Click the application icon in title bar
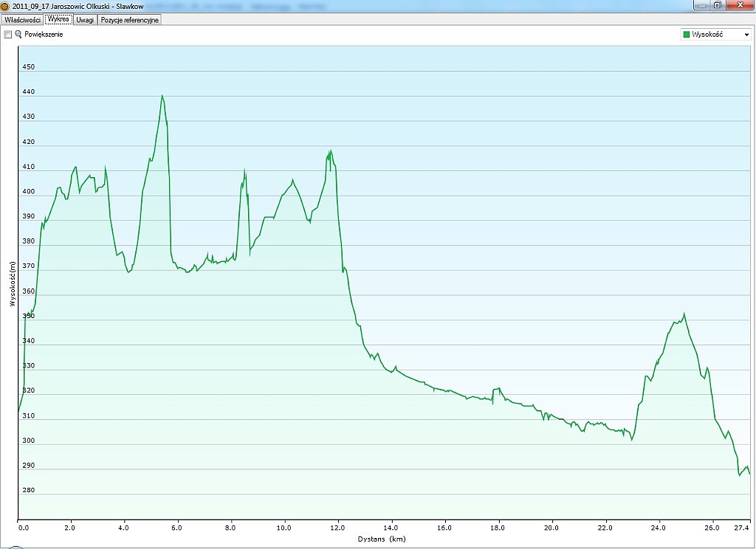 coord(6,6)
